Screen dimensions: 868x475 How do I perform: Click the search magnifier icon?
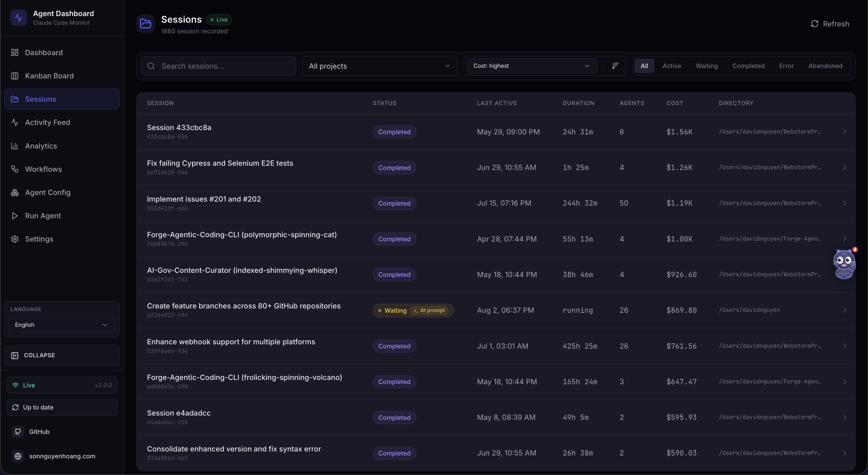coord(151,66)
